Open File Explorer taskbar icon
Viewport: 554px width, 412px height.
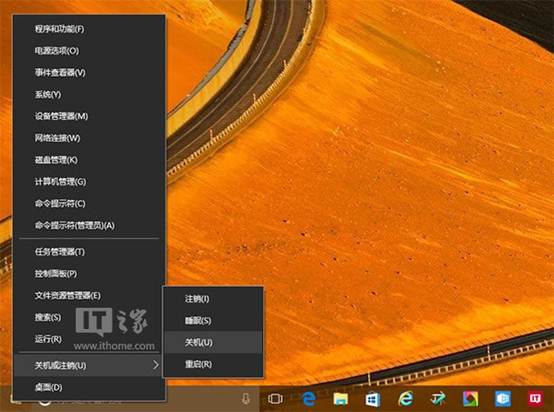[x=341, y=399]
